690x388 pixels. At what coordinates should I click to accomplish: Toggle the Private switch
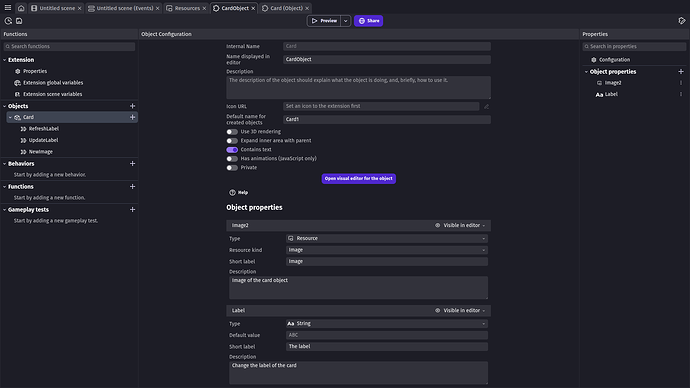232,168
